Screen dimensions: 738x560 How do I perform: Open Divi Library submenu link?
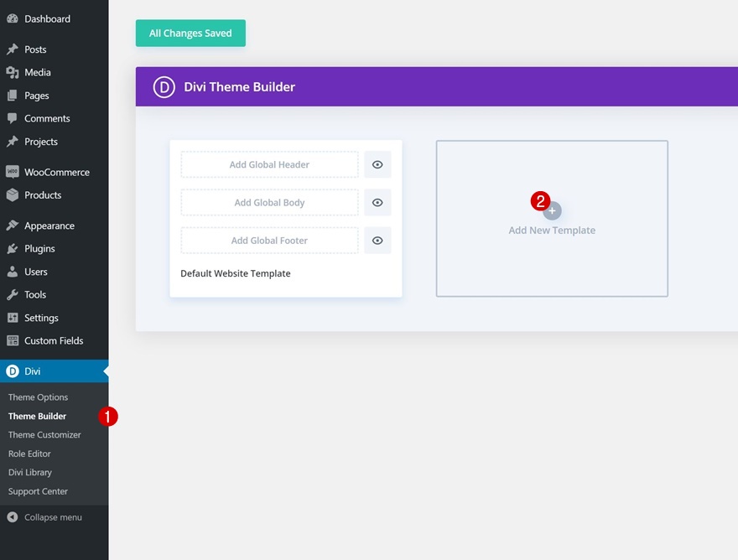point(30,473)
